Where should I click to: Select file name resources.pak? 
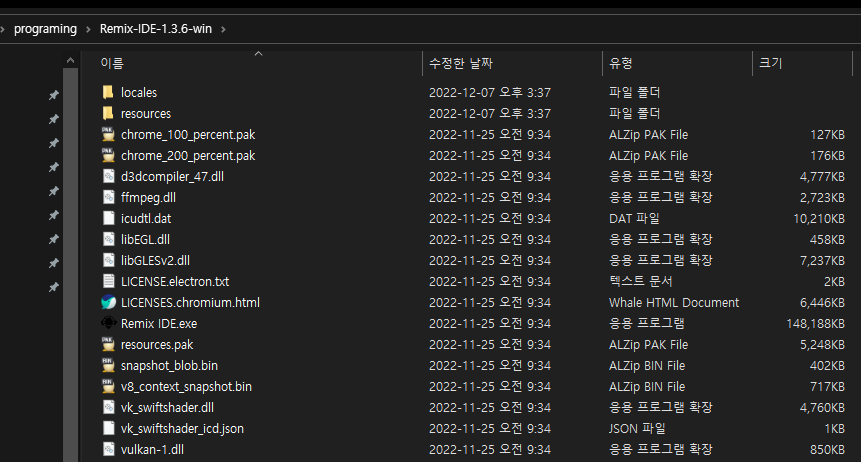pyautogui.click(x=157, y=344)
